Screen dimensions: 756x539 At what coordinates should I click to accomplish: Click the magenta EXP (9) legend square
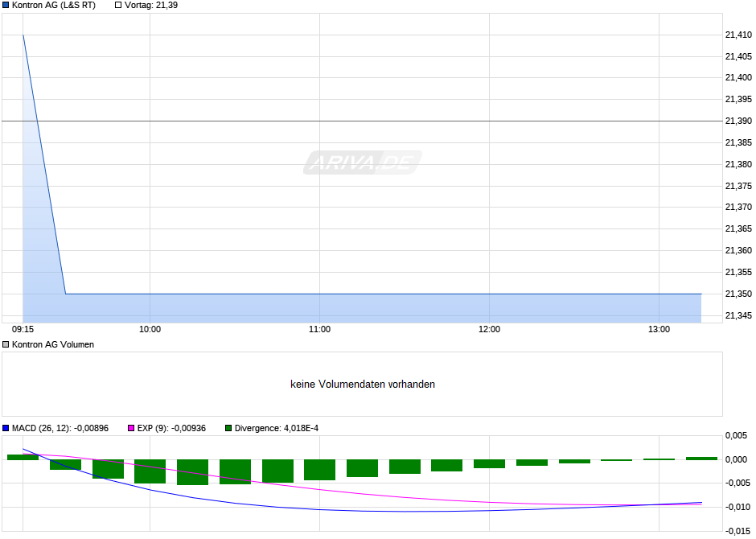(131, 428)
